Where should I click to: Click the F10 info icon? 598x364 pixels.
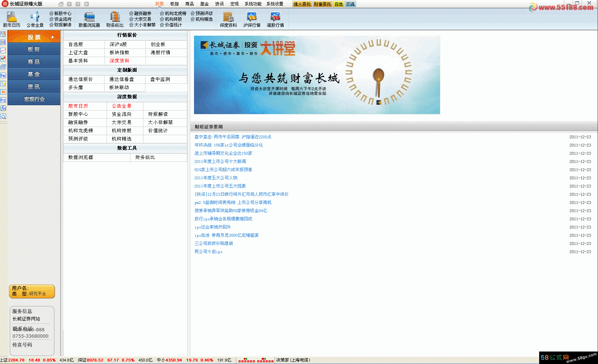click(x=3, y=76)
